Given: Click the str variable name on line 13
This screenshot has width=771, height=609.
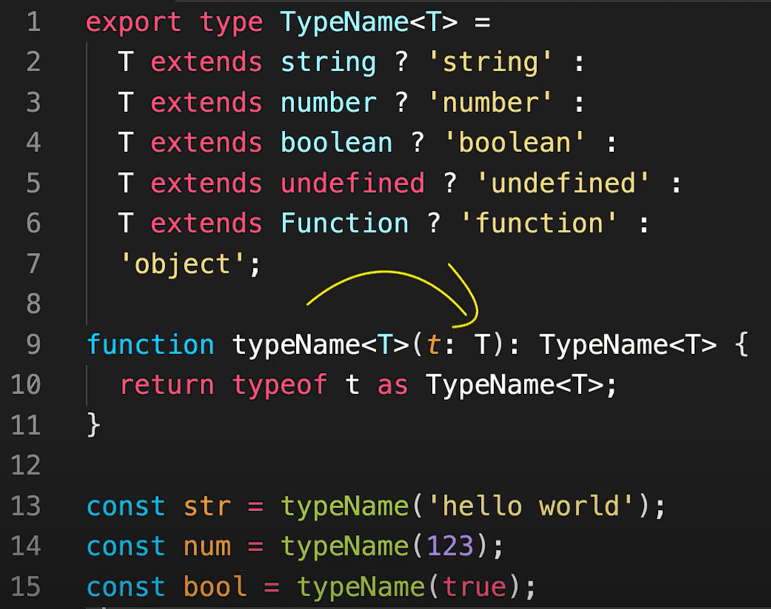Looking at the screenshot, I should [206, 506].
